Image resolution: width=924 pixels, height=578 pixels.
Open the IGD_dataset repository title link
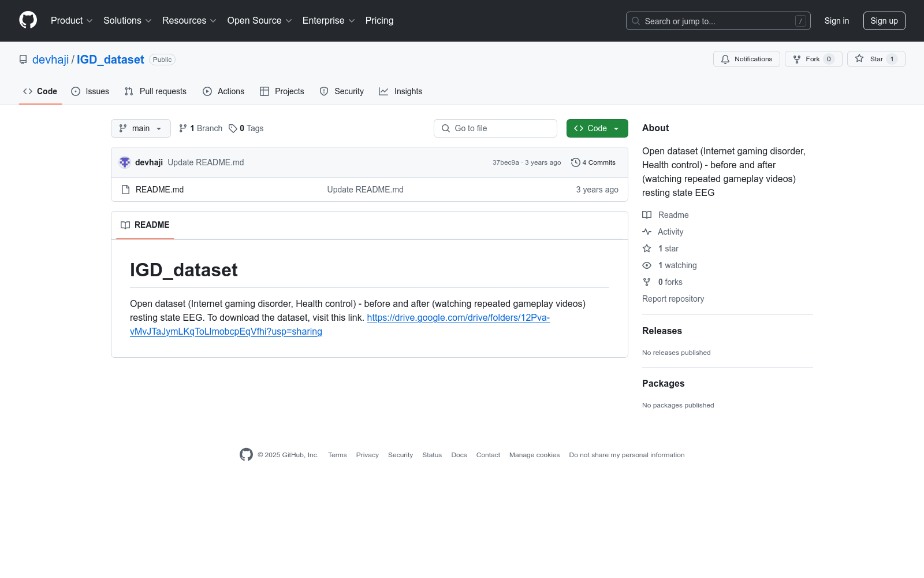[110, 60]
